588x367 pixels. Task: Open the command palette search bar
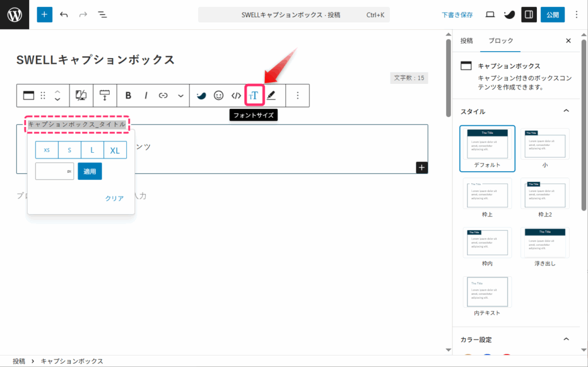[x=293, y=14]
